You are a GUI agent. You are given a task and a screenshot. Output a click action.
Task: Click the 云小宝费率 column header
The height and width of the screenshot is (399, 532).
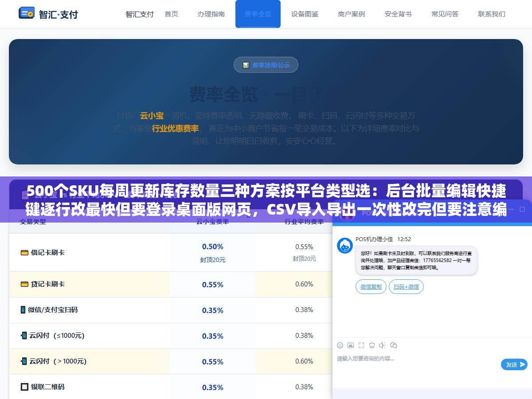tap(213, 222)
